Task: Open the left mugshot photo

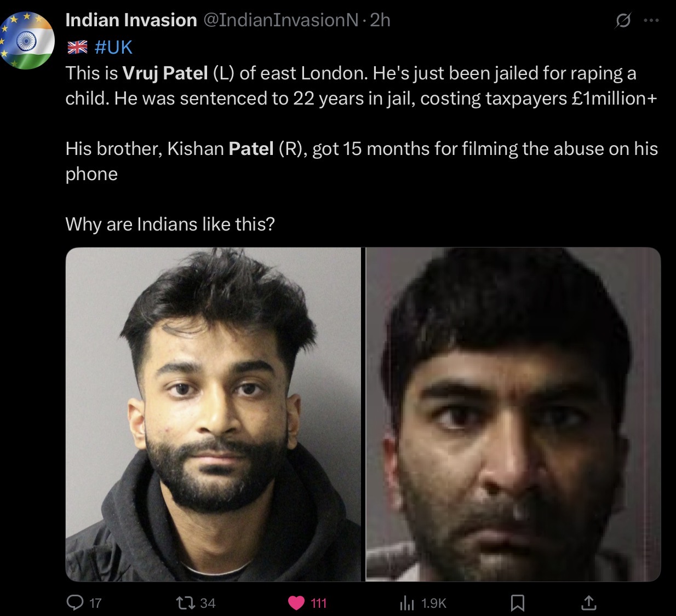Action: pos(215,414)
